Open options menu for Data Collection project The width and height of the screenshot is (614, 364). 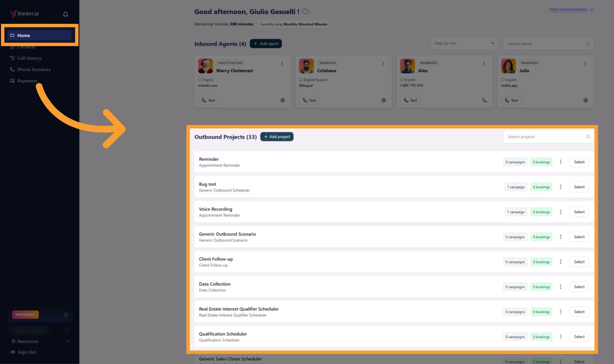[561, 287]
